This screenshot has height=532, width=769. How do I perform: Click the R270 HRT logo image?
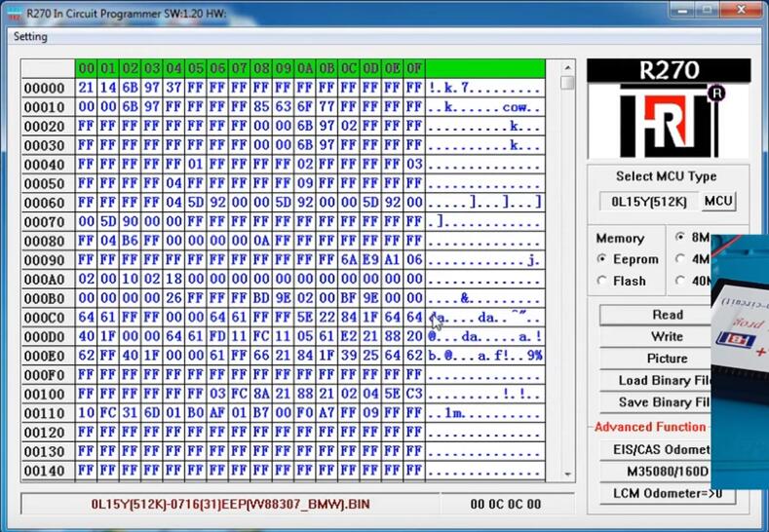click(669, 109)
